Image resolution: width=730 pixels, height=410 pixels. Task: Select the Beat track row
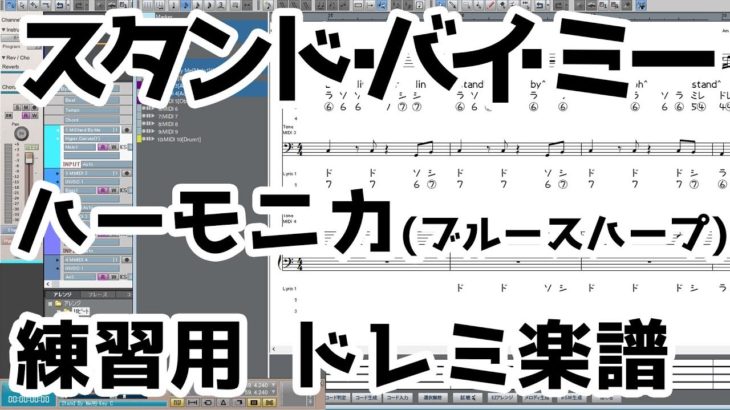tap(91, 100)
